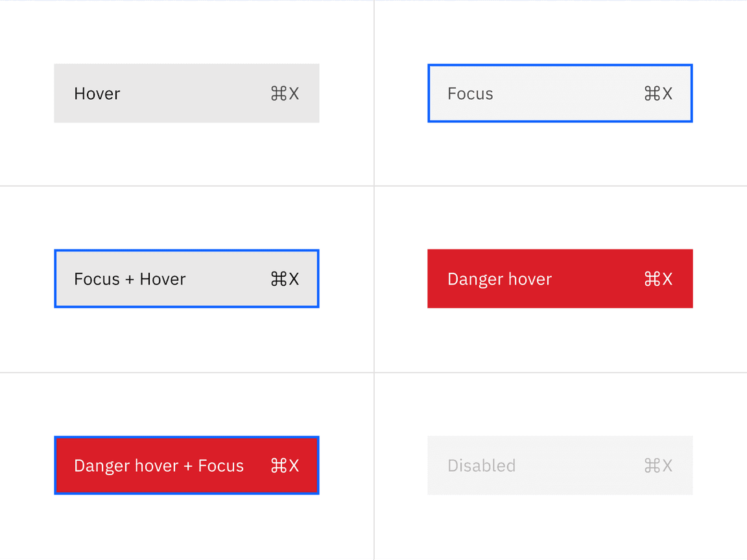Click the ⌘X icon inside Danger hover button

(x=658, y=279)
